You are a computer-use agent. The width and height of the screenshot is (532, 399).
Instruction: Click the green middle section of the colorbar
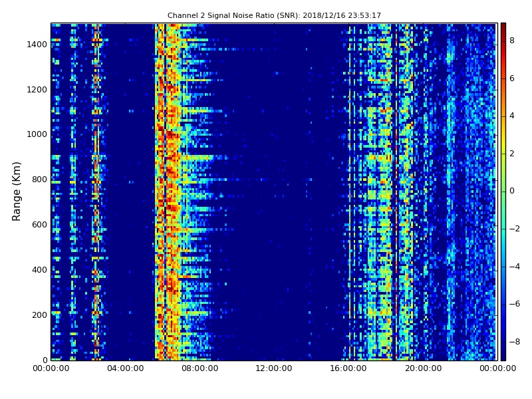click(503, 192)
